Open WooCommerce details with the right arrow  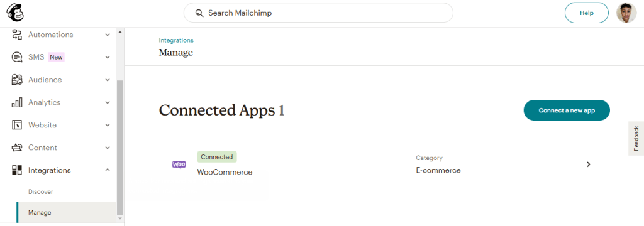click(589, 164)
